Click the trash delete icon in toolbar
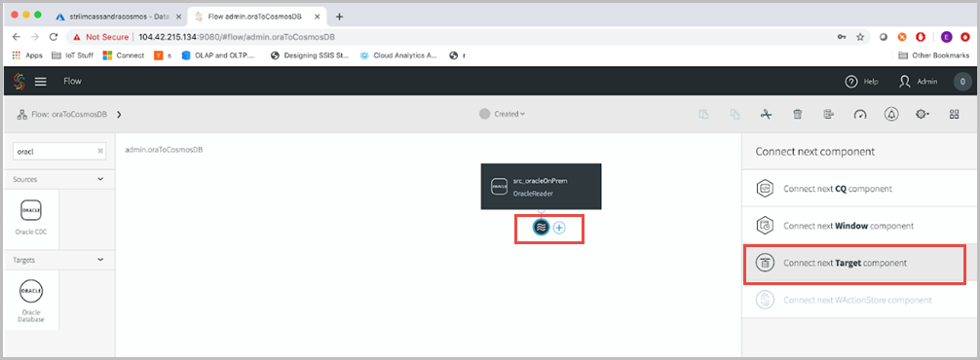The width and height of the screenshot is (980, 360). click(x=798, y=114)
